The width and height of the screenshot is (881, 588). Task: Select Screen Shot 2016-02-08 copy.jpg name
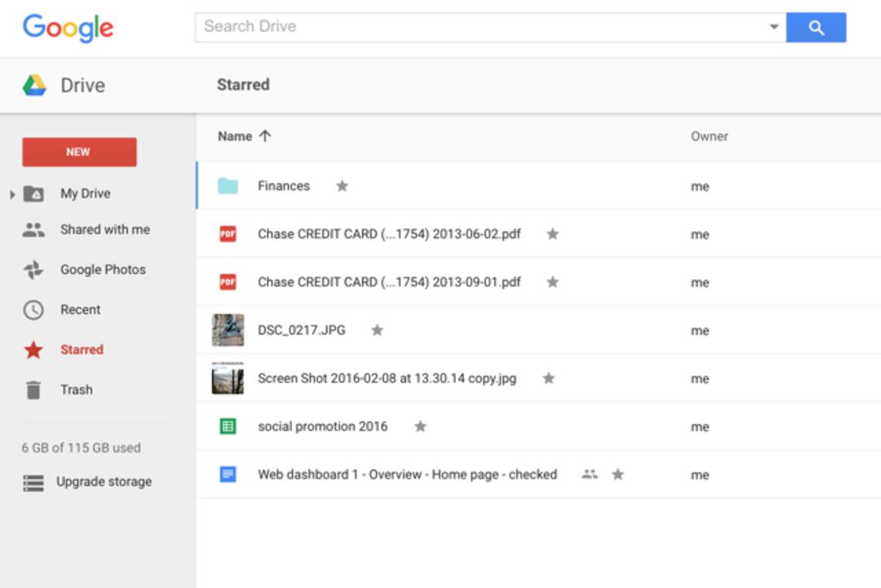[x=387, y=378]
